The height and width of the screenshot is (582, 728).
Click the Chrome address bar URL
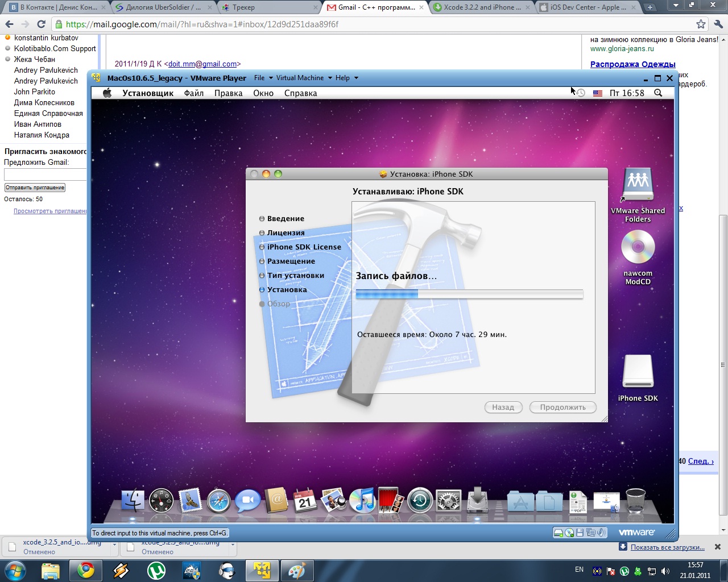click(x=202, y=24)
